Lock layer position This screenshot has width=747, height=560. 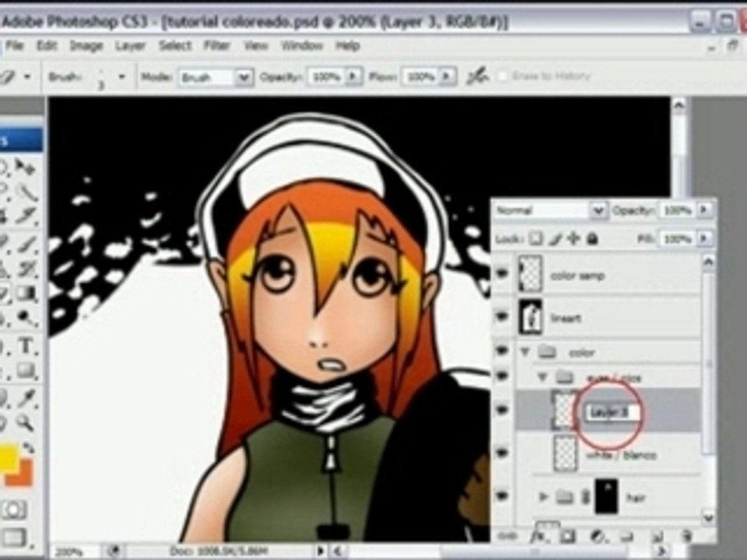point(573,238)
